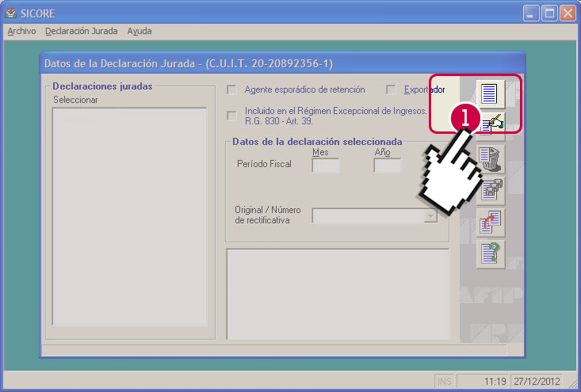Click the 27/12/2012 date in status bar
Image resolution: width=581 pixels, height=392 pixels.
click(x=537, y=381)
